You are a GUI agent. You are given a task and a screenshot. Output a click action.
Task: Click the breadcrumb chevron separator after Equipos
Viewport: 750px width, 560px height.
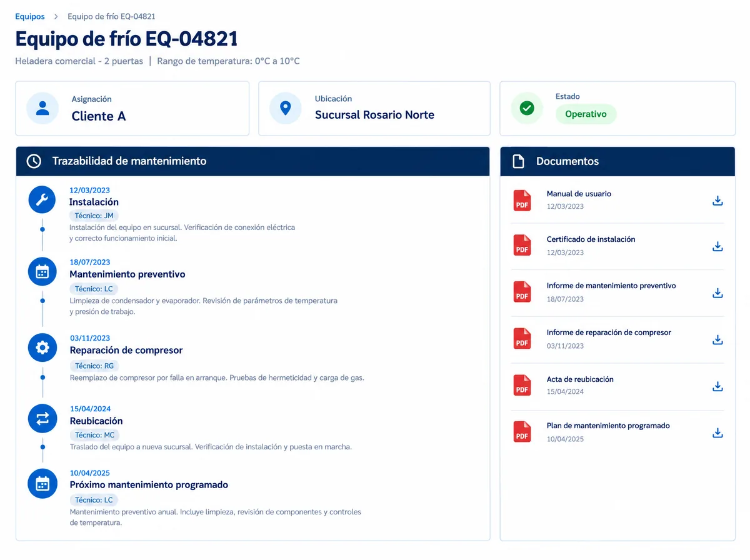coord(56,16)
